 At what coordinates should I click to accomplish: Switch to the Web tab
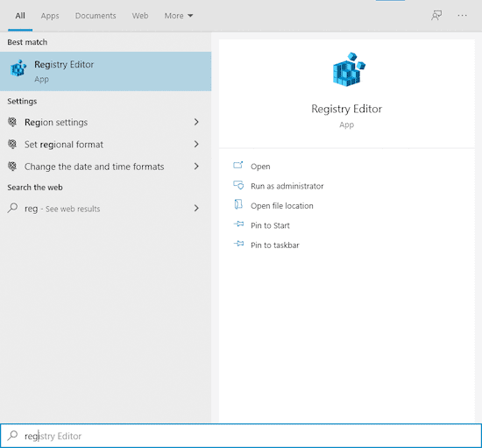coord(140,16)
